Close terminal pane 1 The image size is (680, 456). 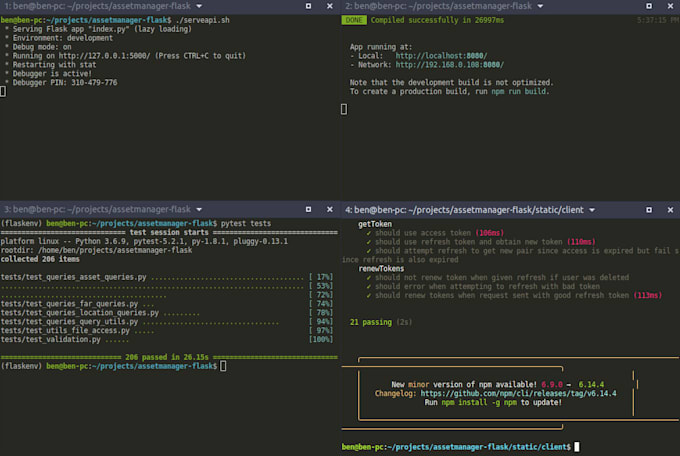330,6
